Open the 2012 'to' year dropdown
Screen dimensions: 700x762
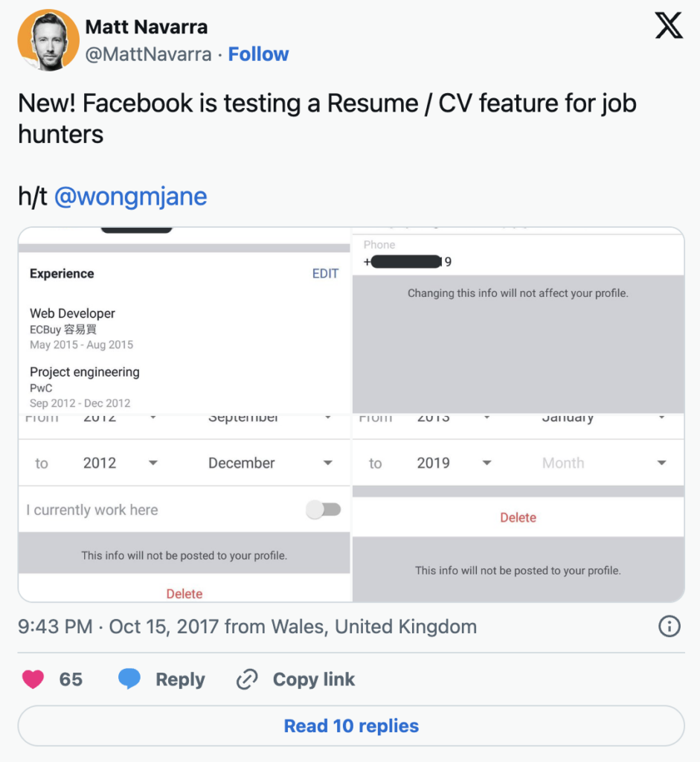click(x=121, y=463)
